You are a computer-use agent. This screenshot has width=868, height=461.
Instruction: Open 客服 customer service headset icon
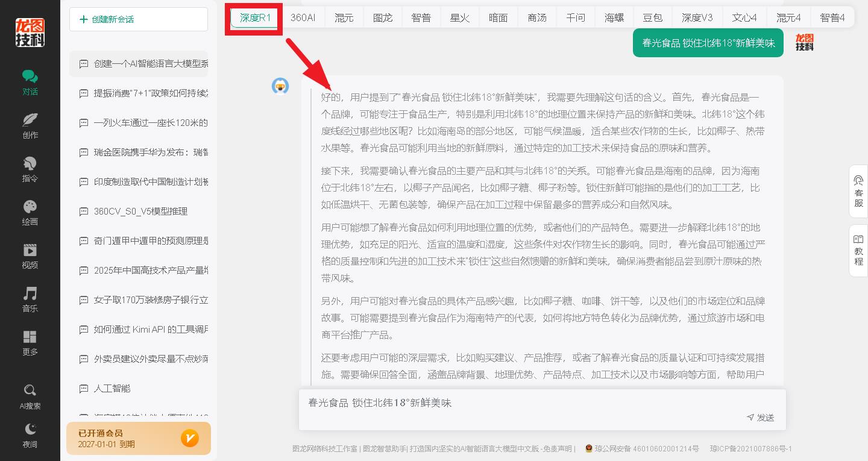(x=859, y=180)
